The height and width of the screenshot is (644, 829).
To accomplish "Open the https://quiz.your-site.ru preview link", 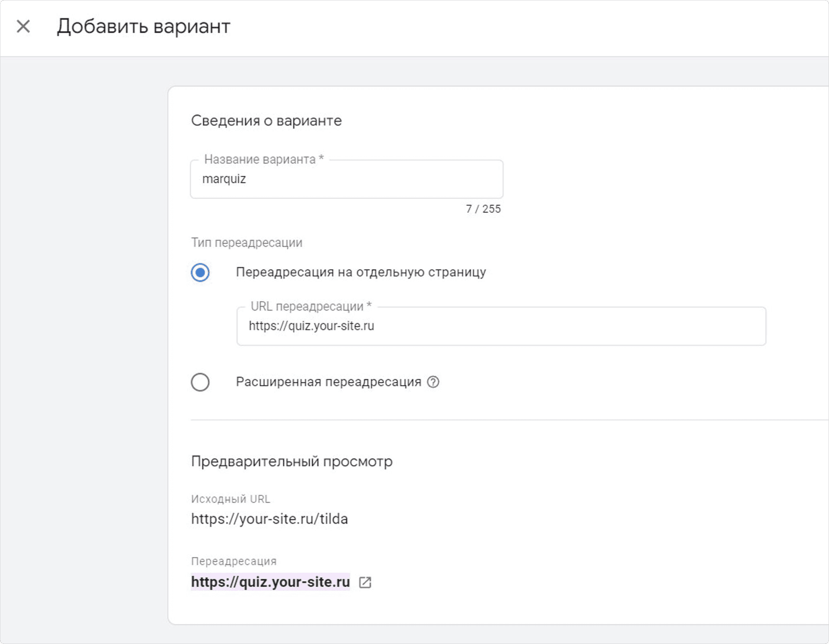I will [270, 582].
